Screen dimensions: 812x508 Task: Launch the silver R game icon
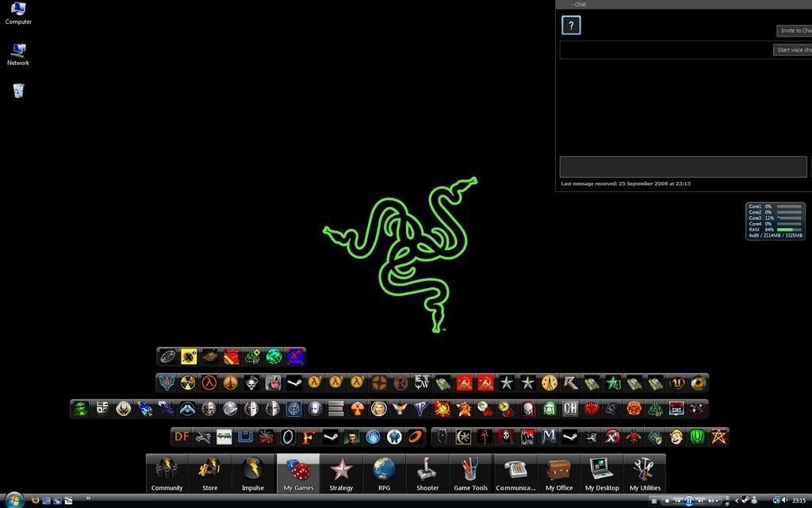pos(571,383)
